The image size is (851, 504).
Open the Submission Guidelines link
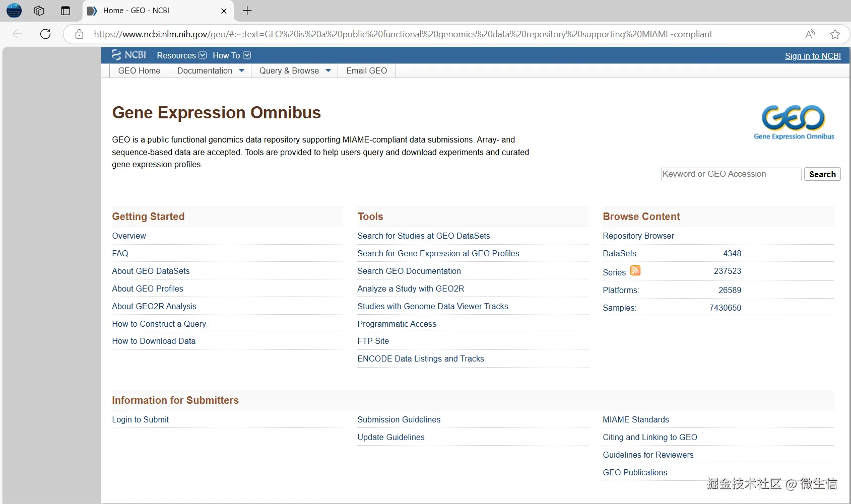(399, 419)
